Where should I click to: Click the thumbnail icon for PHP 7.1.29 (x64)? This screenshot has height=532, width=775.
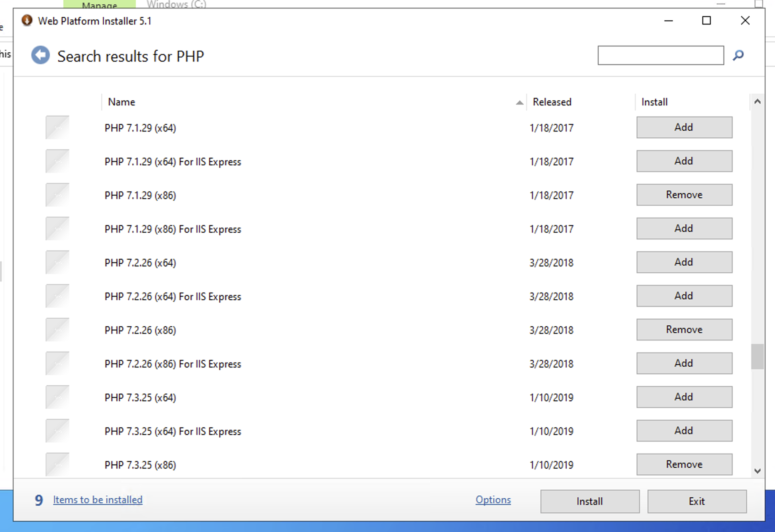(x=57, y=127)
